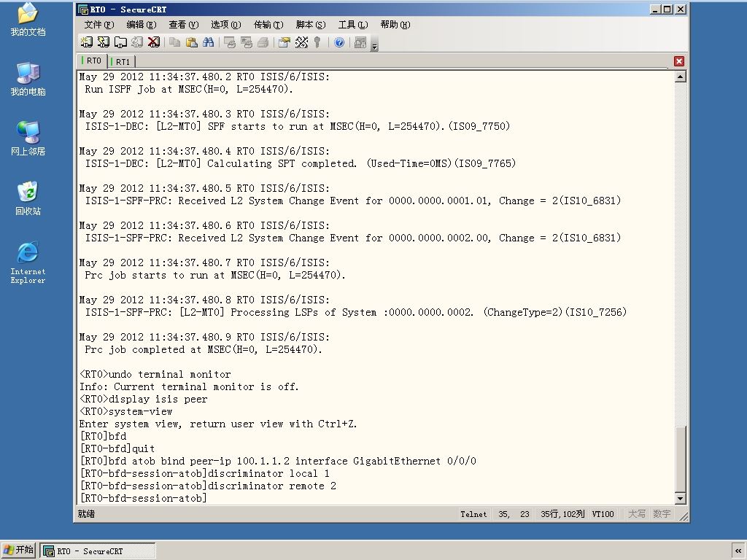Viewport: 747px width, 560px height.
Task: Open the 工具(L) menu
Action: point(353,24)
